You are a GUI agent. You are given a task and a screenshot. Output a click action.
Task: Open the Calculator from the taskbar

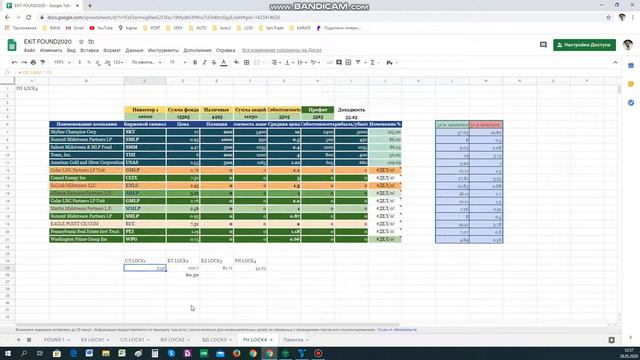(x=155, y=353)
